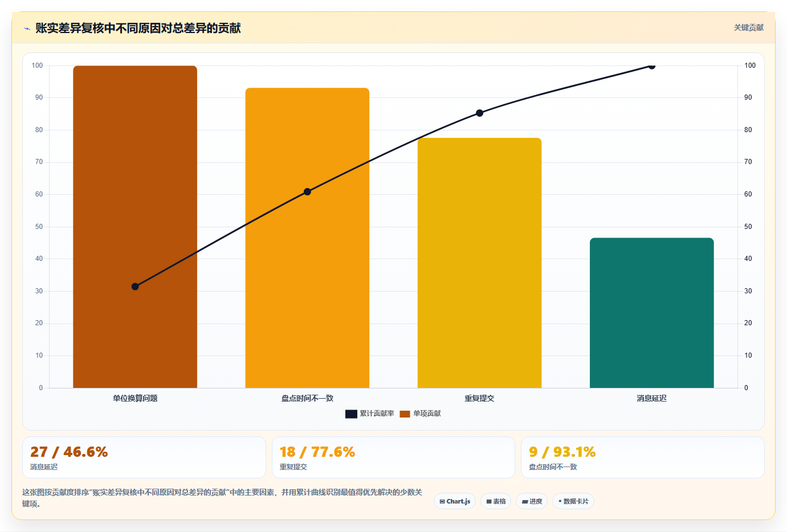Image resolution: width=787 pixels, height=532 pixels.
Task: Click the 关键贡献 label in header
Action: coord(748,27)
